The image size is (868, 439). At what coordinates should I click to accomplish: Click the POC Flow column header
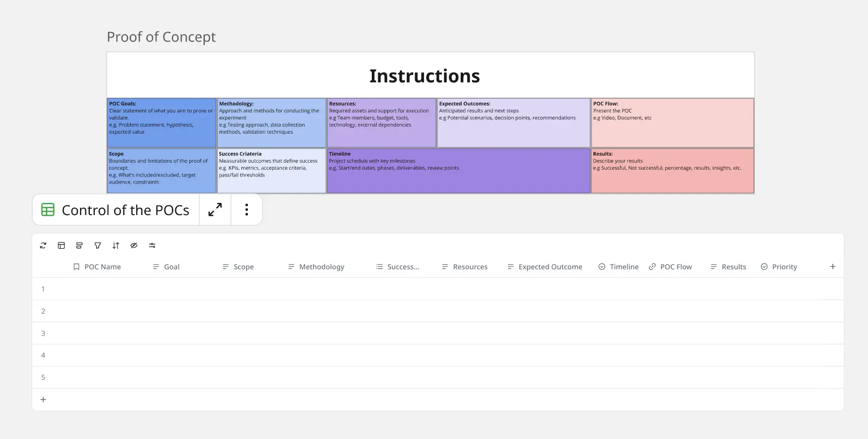coord(675,267)
